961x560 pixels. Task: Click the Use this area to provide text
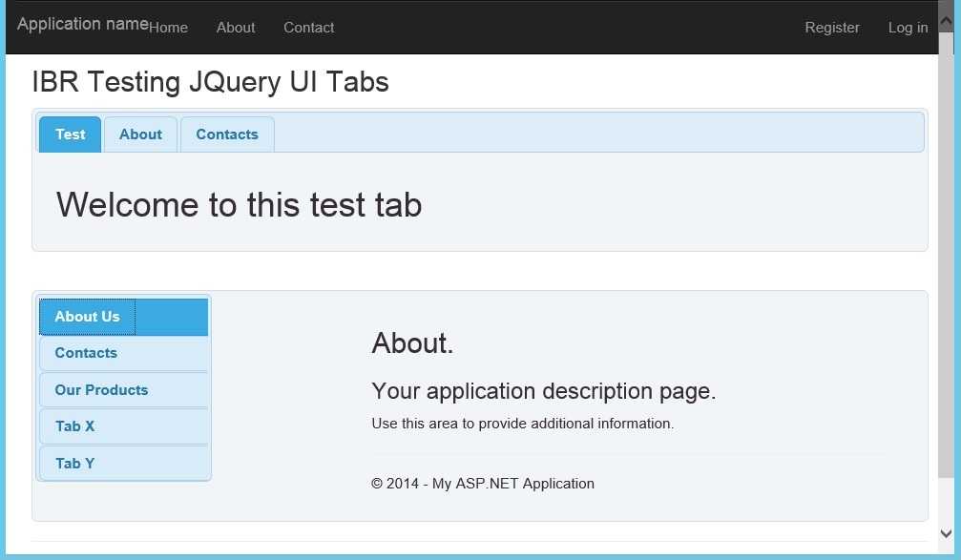(x=523, y=424)
